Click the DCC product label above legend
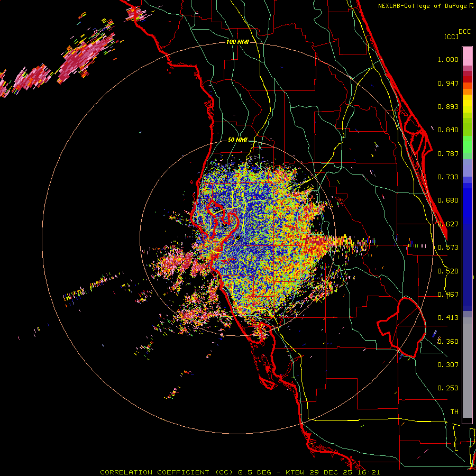476x476 pixels. (x=464, y=32)
